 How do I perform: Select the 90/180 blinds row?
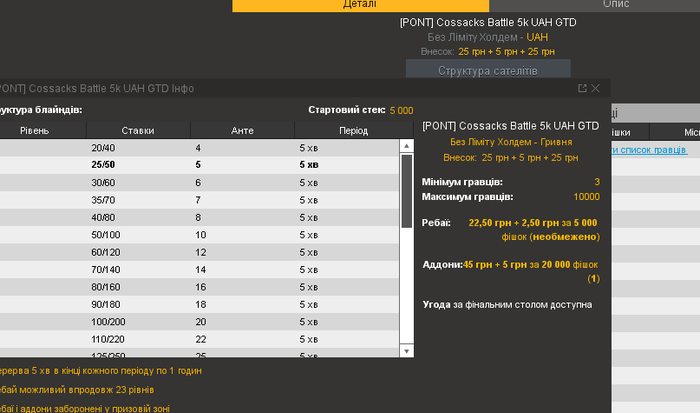(x=200, y=305)
